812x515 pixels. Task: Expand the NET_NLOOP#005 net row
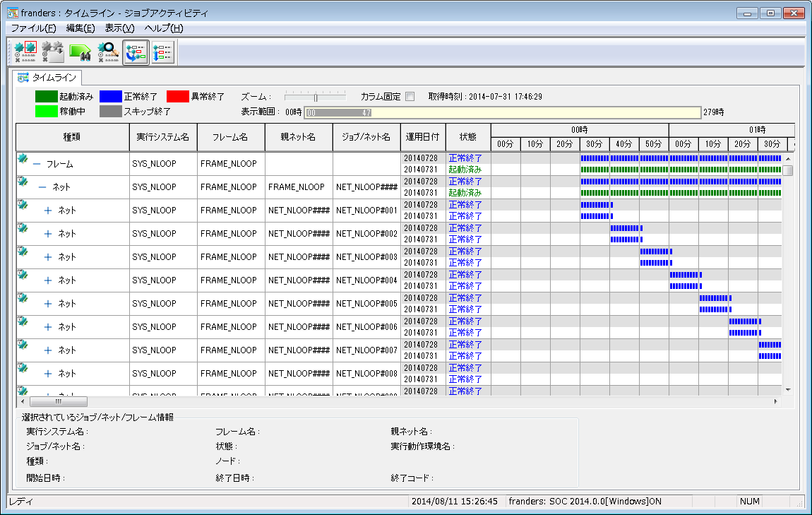point(47,304)
